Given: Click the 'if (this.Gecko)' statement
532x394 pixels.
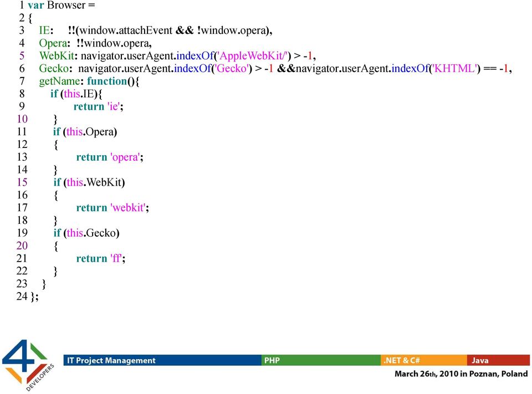Looking at the screenshot, I should point(86,233).
